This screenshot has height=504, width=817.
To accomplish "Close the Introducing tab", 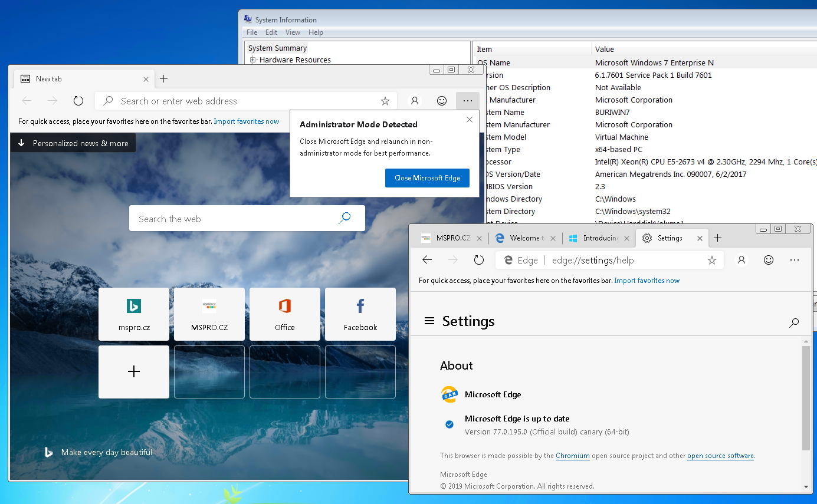I will (x=626, y=239).
